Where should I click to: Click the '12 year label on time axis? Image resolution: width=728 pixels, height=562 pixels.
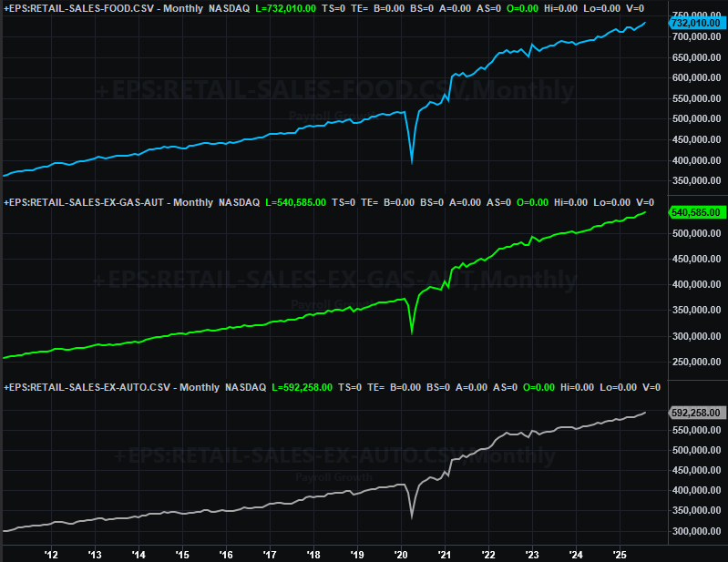click(51, 553)
